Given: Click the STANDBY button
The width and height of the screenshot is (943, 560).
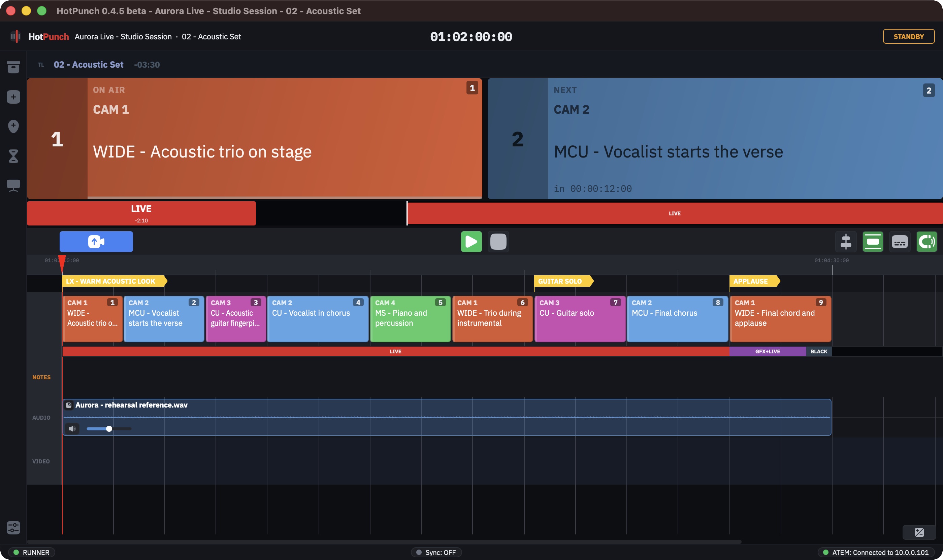Looking at the screenshot, I should click(909, 37).
